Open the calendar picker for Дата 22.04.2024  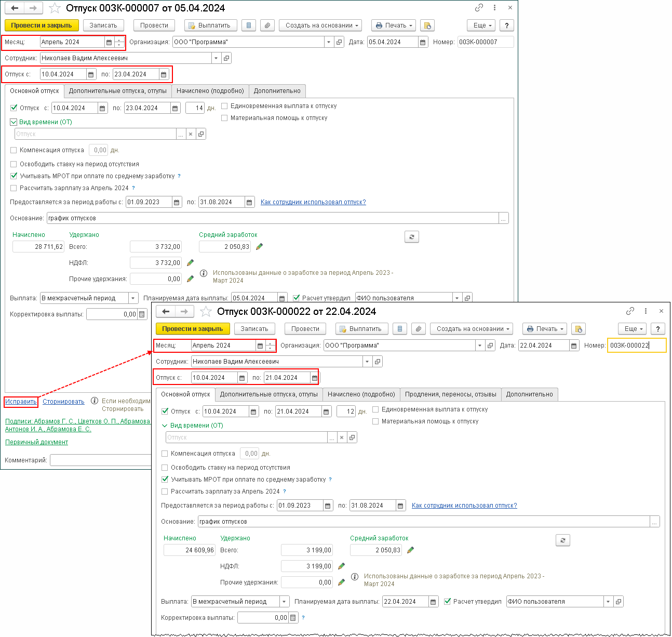(574, 346)
